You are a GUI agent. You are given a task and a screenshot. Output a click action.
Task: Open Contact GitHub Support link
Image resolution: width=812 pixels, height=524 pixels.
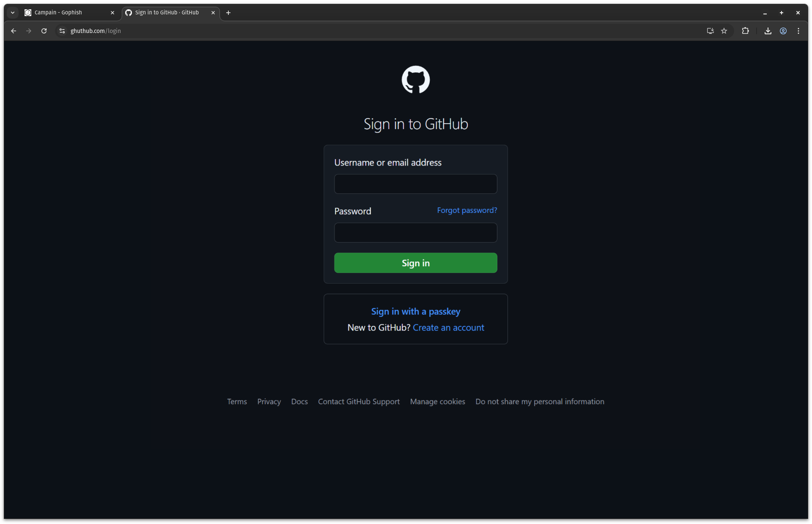coord(359,402)
